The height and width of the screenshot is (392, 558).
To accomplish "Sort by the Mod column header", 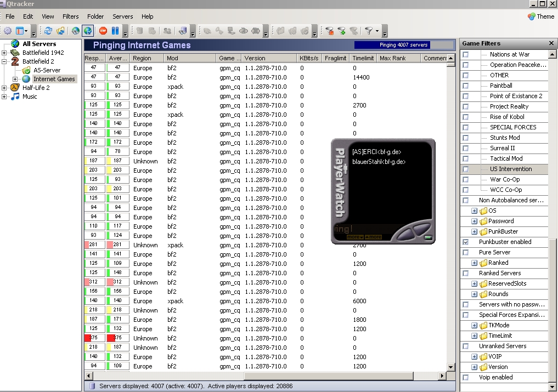I will [190, 58].
